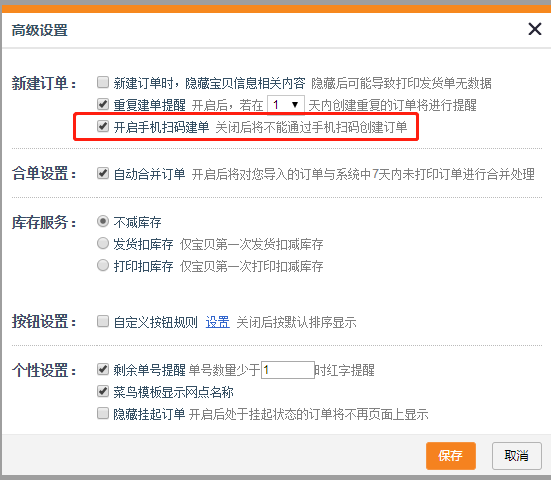
Task: Click the 隐藏挂起订单 label text
Action: [149, 414]
